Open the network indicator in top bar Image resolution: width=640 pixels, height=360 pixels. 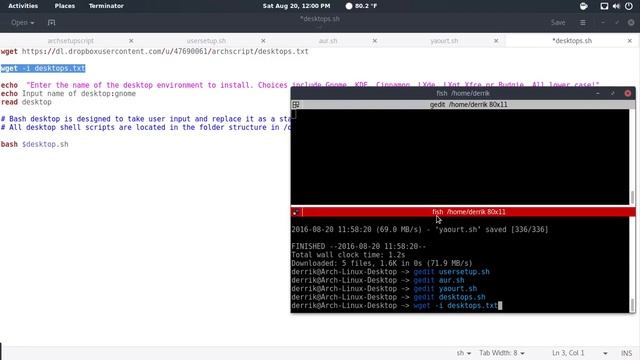coord(604,6)
